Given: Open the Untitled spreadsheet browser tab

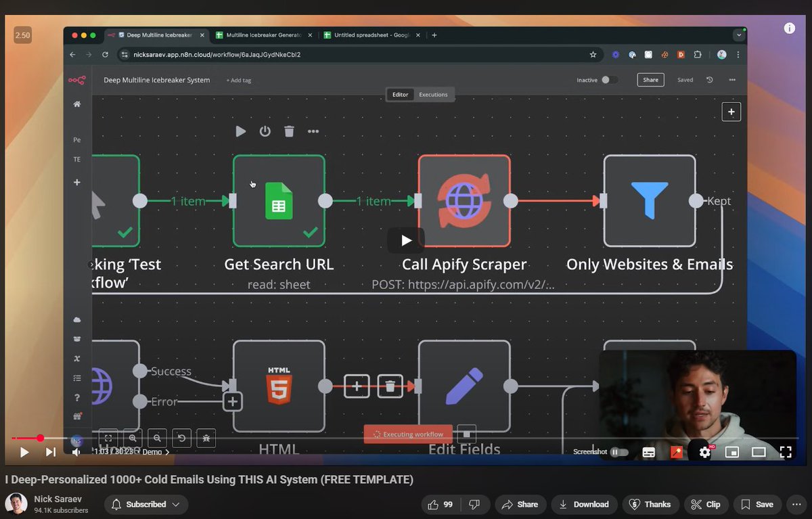Looking at the screenshot, I should click(x=371, y=35).
